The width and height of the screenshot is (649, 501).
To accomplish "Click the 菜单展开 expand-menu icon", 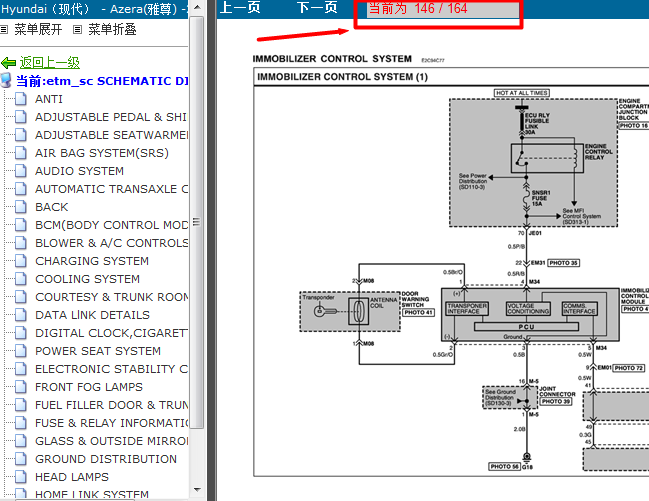I will [4, 29].
